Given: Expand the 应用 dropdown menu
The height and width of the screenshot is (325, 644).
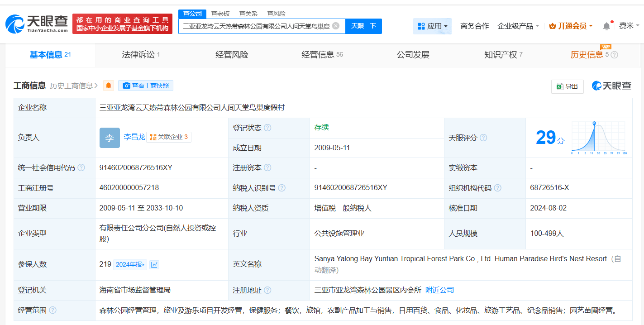Looking at the screenshot, I should click(432, 26).
